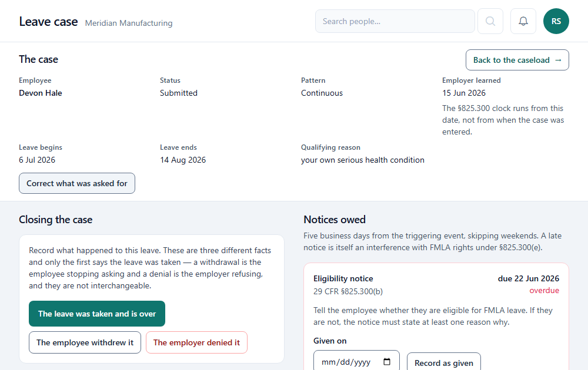588x370 pixels.
Task: Click the Leave ends date 14 Aug 2026
Action: coord(183,160)
